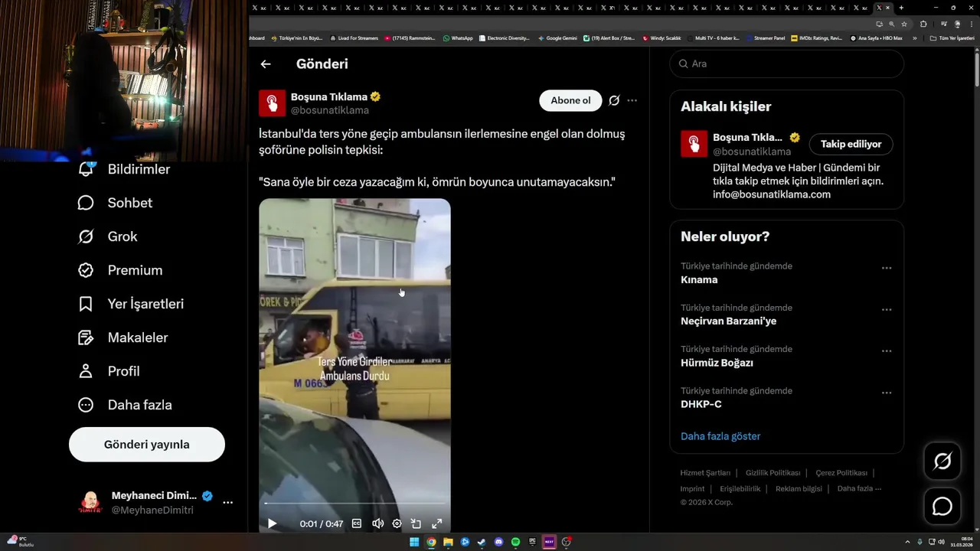Open File Explorer from the taskbar

click(448, 542)
